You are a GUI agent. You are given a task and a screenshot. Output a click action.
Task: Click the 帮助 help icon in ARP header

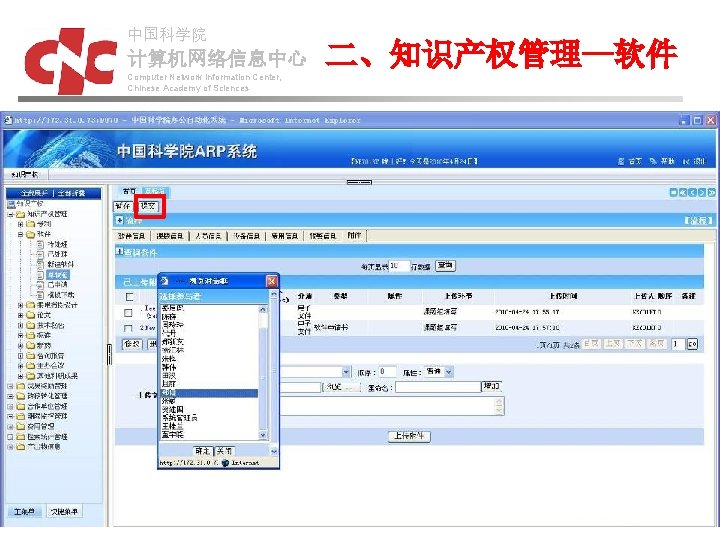[653, 161]
